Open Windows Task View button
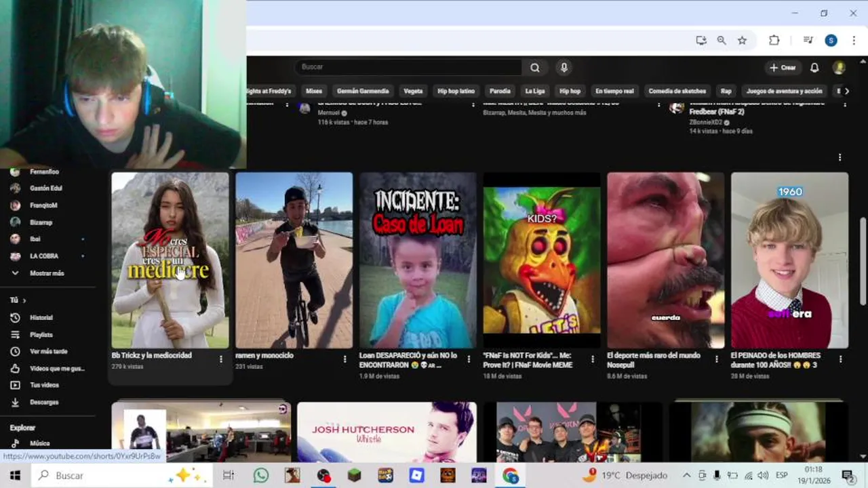 pos(229,475)
